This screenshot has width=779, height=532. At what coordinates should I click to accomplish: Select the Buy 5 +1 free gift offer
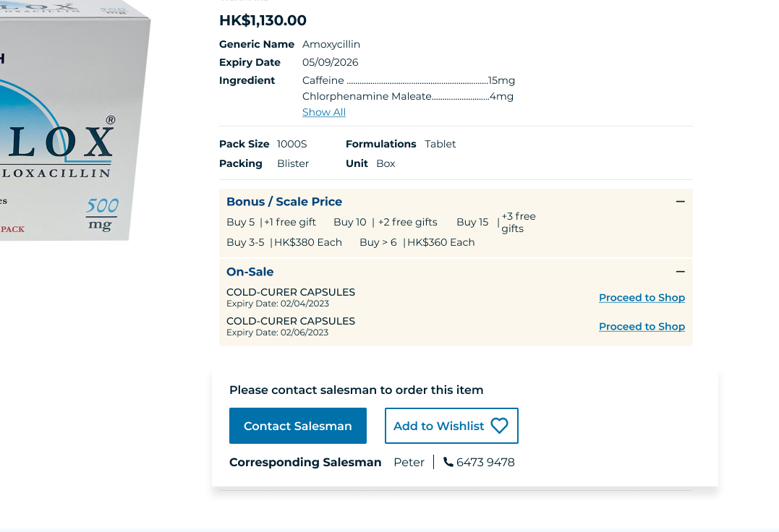271,222
